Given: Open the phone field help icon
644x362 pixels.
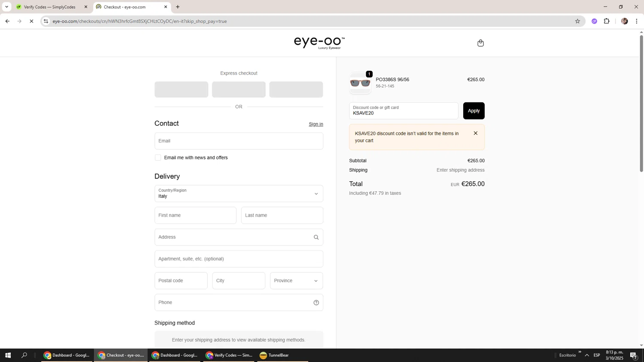Looking at the screenshot, I should (x=316, y=302).
